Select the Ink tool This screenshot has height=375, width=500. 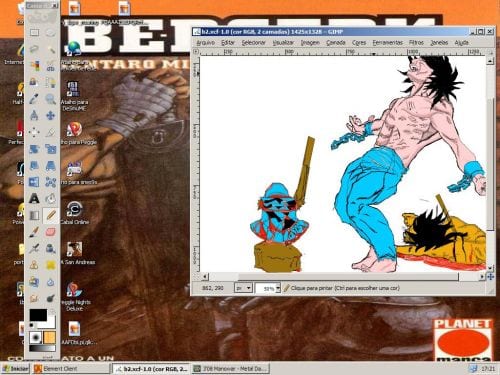click(x=51, y=248)
